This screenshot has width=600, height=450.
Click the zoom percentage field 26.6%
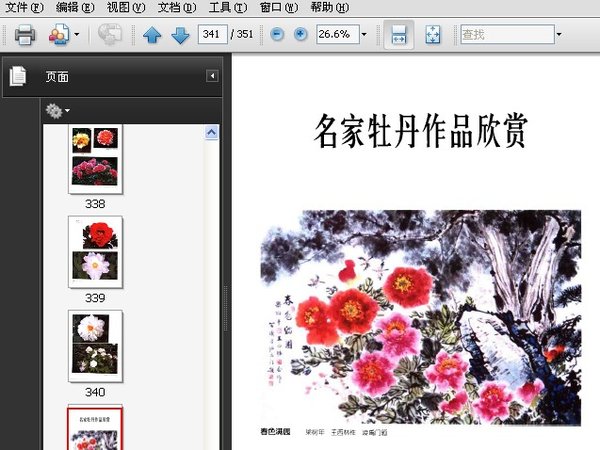click(338, 34)
